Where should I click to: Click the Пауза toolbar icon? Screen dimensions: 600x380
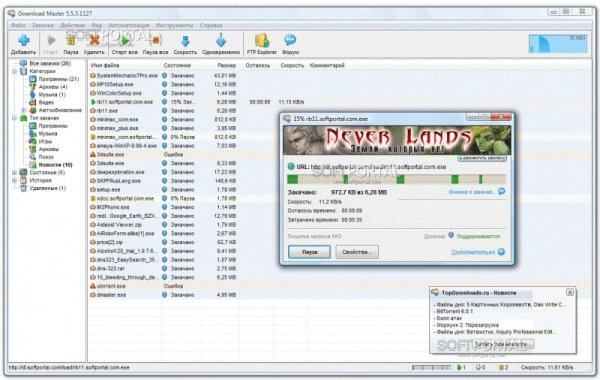tap(71, 45)
